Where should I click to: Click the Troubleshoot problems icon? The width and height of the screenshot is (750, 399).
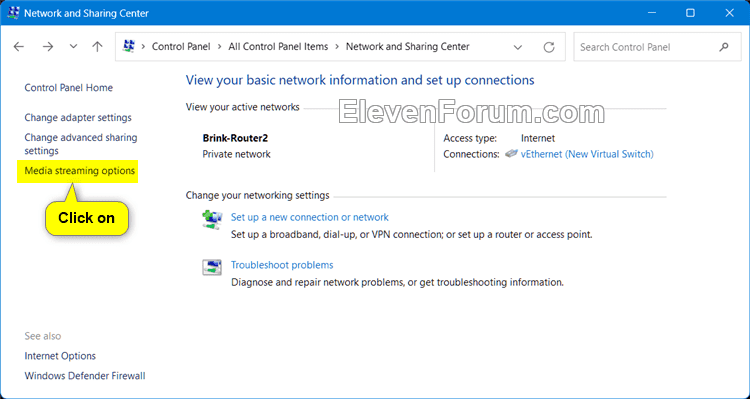click(212, 267)
